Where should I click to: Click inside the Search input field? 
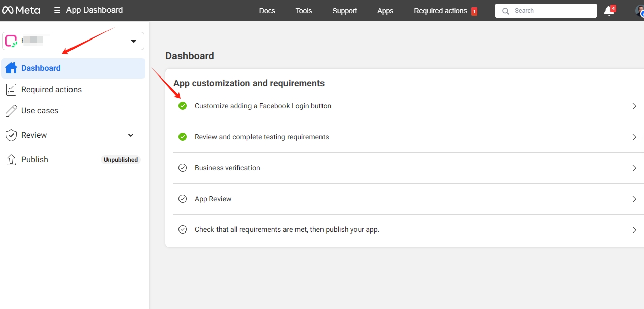coord(546,10)
